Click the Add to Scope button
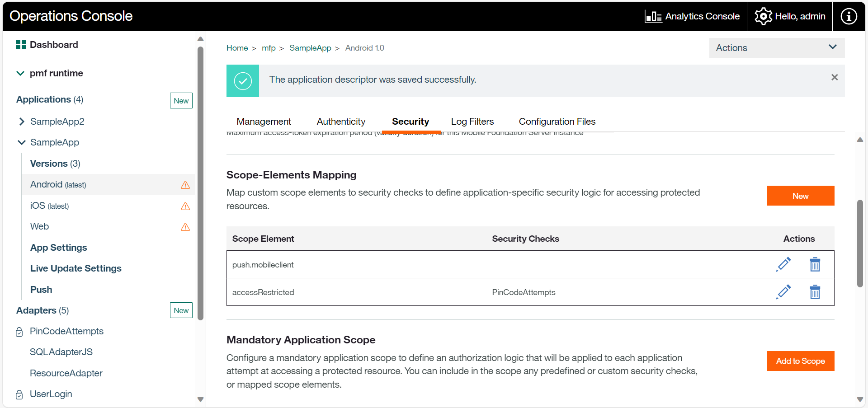 click(x=800, y=361)
